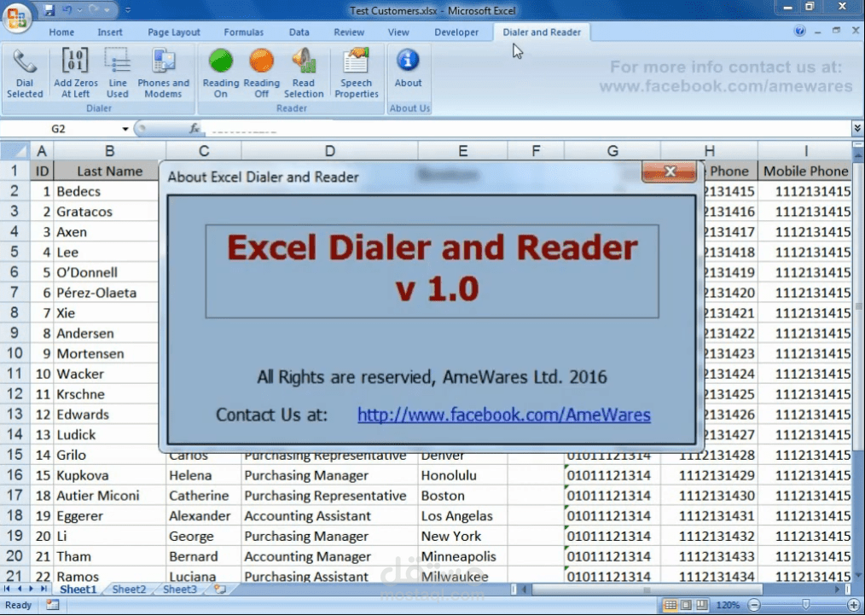Switch to Page Layout view
Viewport: 865px width, 616px height.
click(x=686, y=605)
